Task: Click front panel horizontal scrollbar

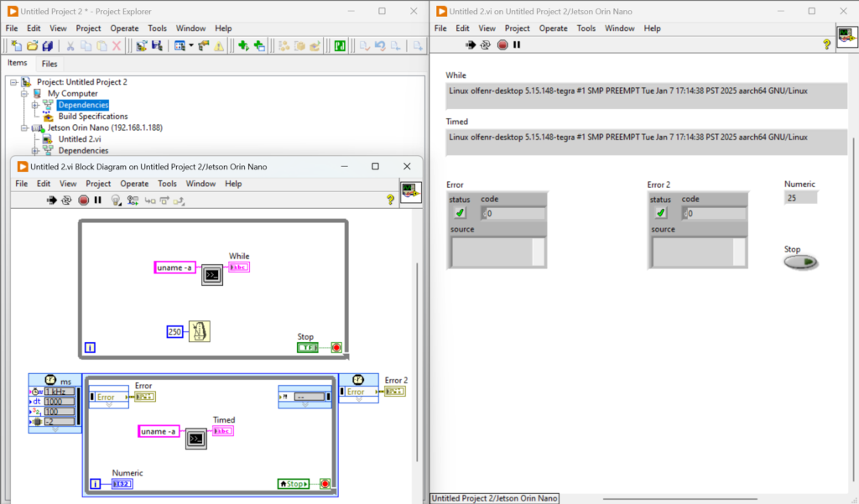Action: click(x=679, y=499)
